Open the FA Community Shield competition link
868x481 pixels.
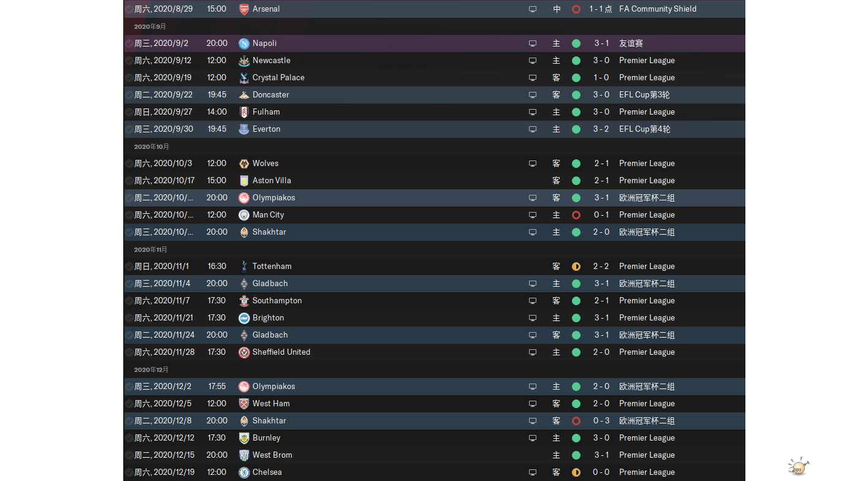coord(658,9)
